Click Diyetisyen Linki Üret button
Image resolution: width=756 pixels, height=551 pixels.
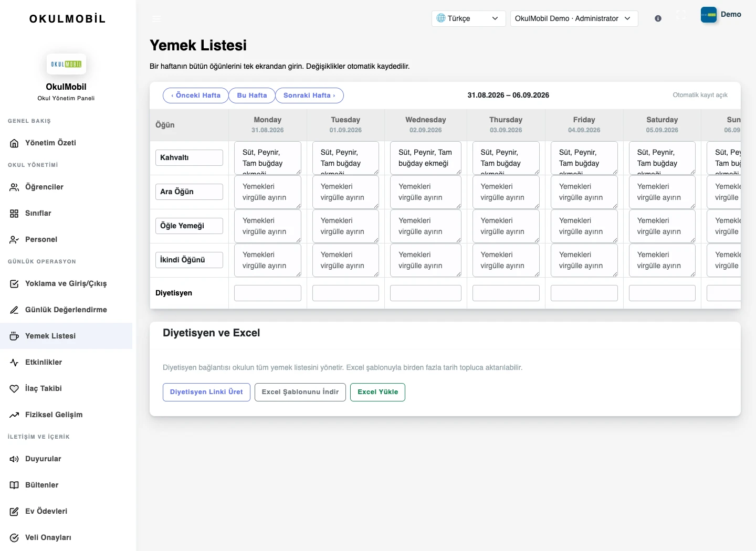tap(206, 392)
